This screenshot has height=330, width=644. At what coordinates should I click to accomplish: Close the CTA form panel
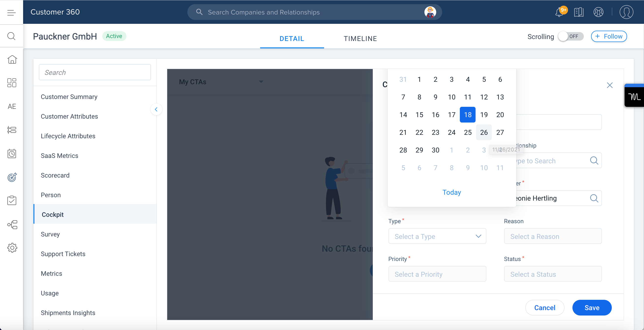click(610, 85)
